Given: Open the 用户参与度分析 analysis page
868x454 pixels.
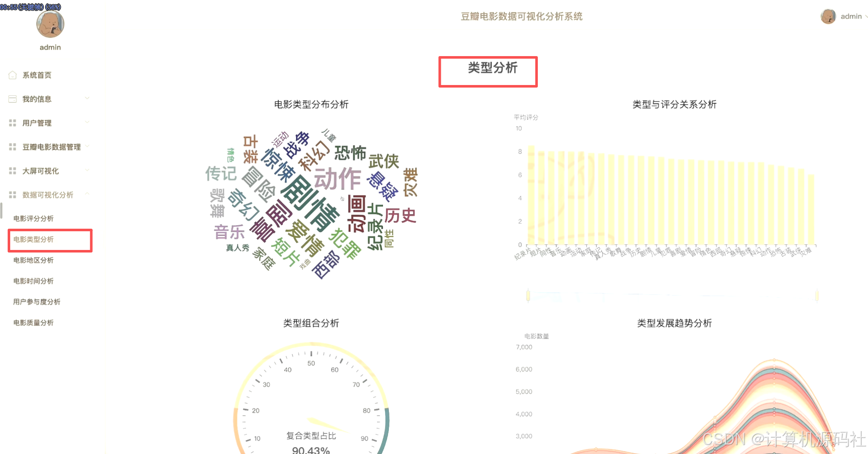Looking at the screenshot, I should point(34,302).
